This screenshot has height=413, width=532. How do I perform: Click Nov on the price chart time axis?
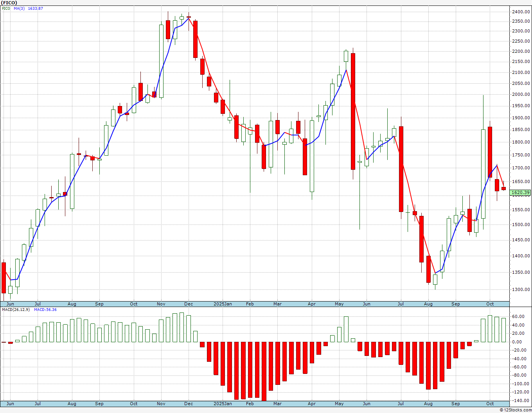click(x=161, y=304)
